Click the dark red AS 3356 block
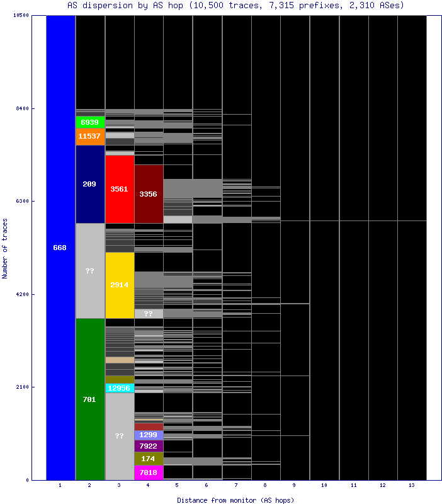 (x=149, y=193)
